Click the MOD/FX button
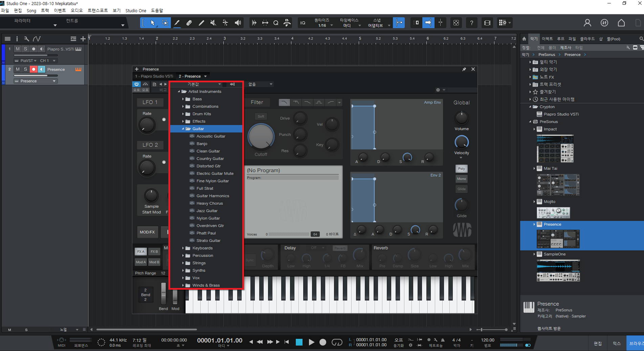This screenshot has width=644, height=351. (x=147, y=232)
